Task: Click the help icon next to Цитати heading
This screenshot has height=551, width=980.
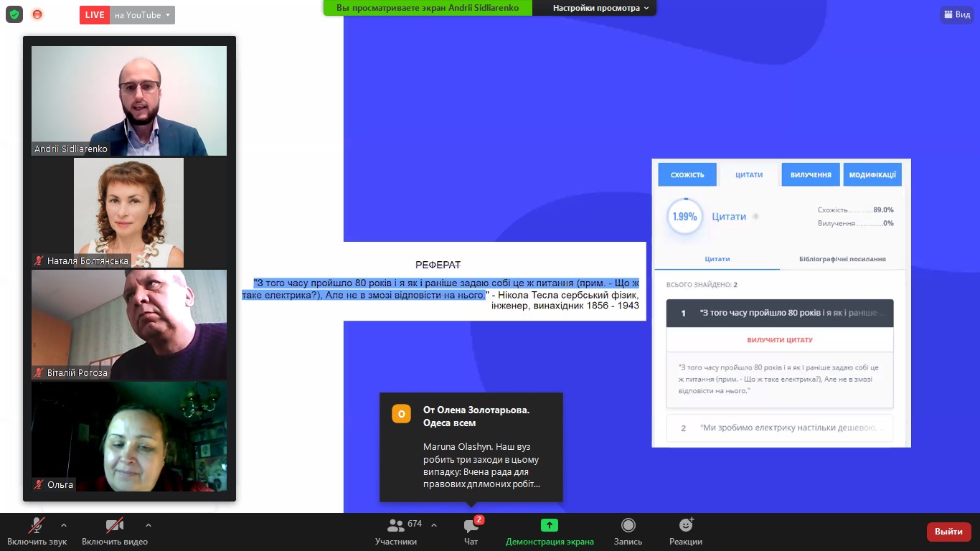Action: 755,217
